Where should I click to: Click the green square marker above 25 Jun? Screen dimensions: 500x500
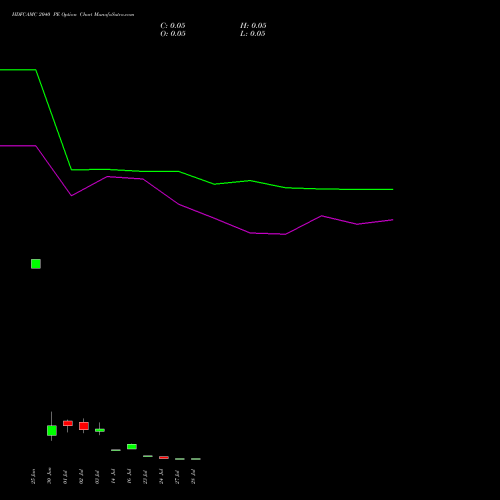click(x=36, y=264)
